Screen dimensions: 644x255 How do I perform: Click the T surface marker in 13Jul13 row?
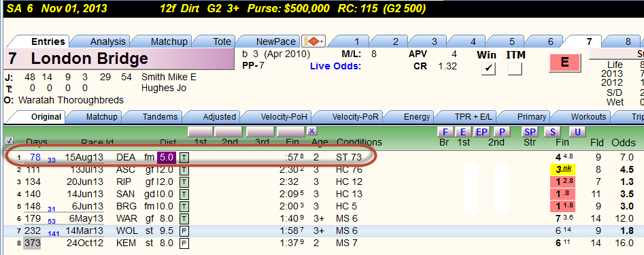(184, 170)
